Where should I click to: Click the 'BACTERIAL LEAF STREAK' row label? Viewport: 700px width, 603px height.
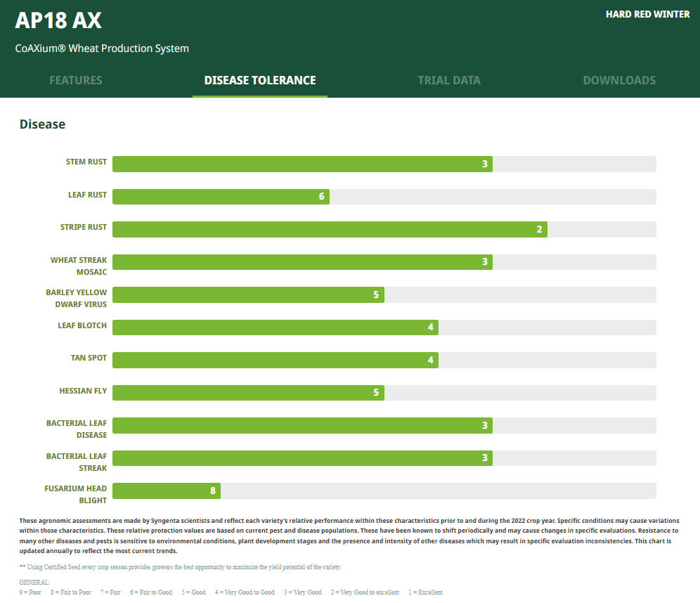coord(77,462)
